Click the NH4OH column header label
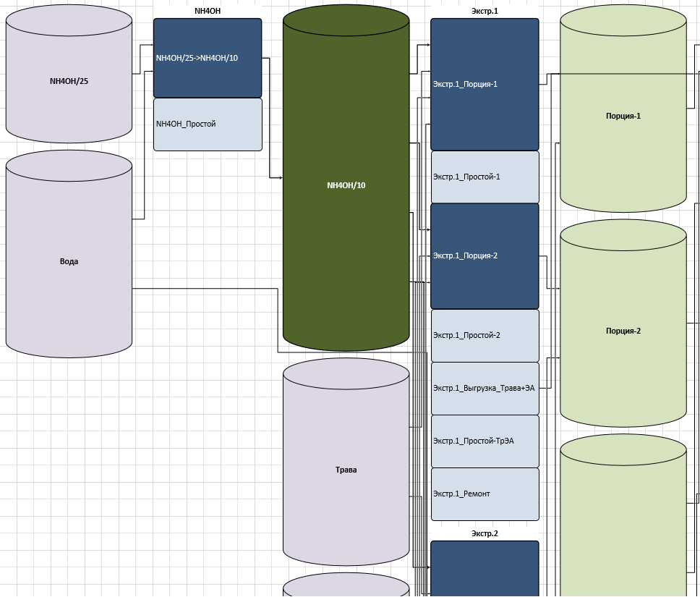Image resolution: width=700 pixels, height=597 pixels. click(x=208, y=11)
